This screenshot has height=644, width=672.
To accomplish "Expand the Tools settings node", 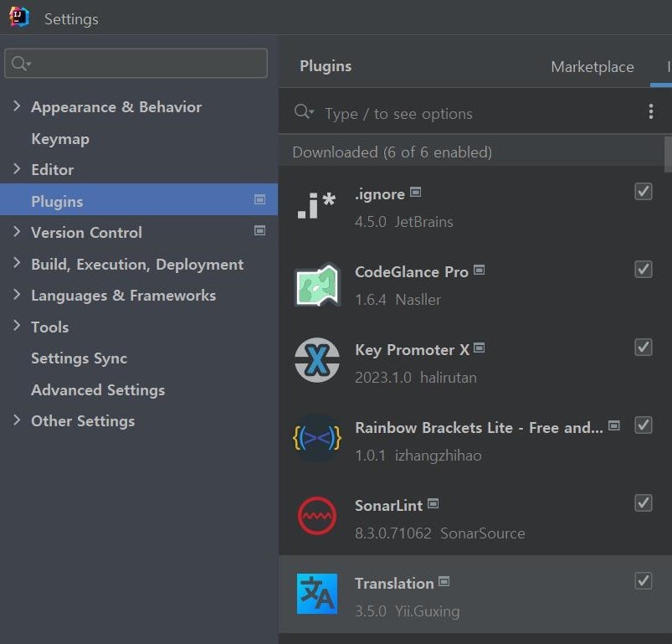I will click(x=16, y=326).
